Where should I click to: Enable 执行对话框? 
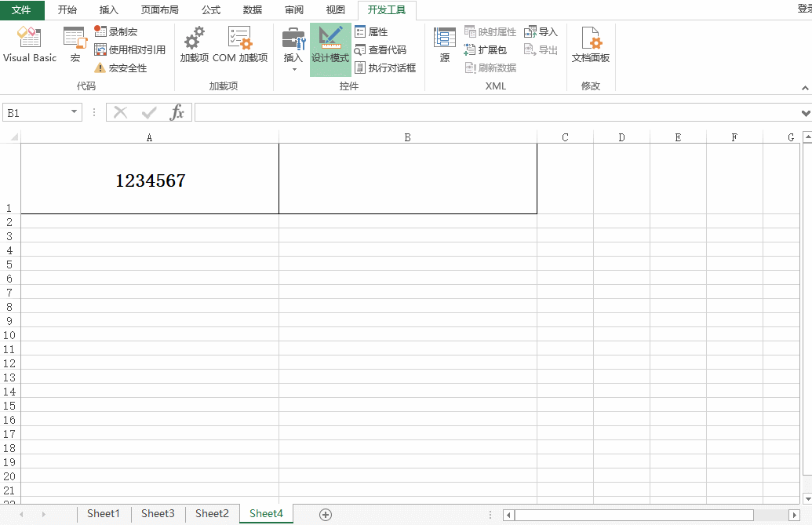(x=384, y=67)
